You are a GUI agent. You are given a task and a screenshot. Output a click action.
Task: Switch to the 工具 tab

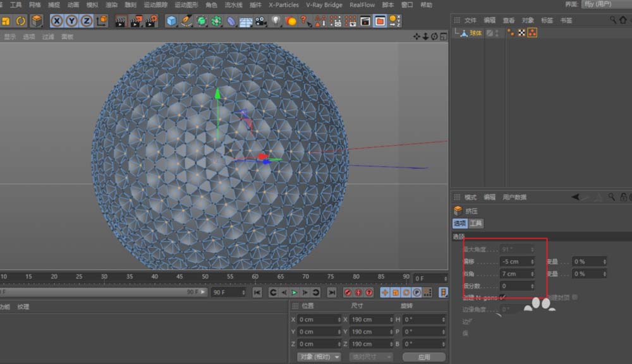coord(476,224)
